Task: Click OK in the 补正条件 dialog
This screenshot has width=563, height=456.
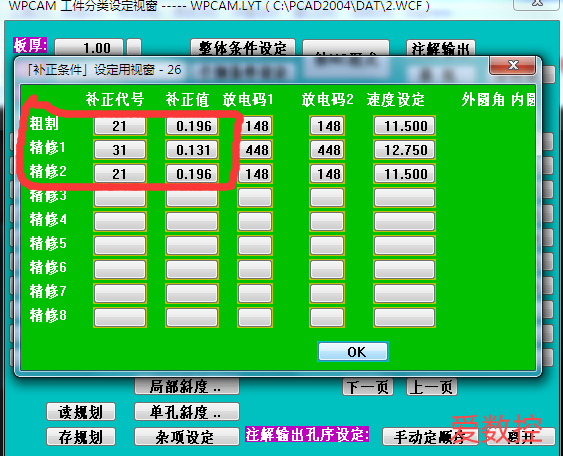Action: 353,352
